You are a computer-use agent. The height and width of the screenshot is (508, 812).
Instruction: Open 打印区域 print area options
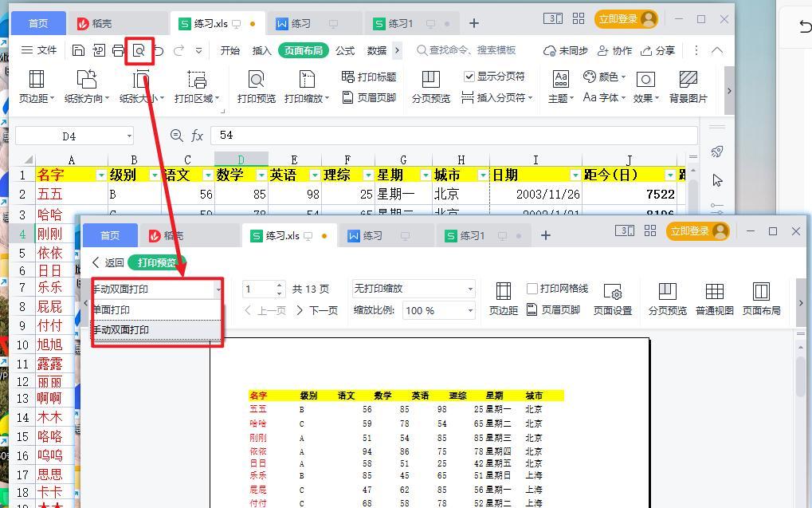coord(197,87)
